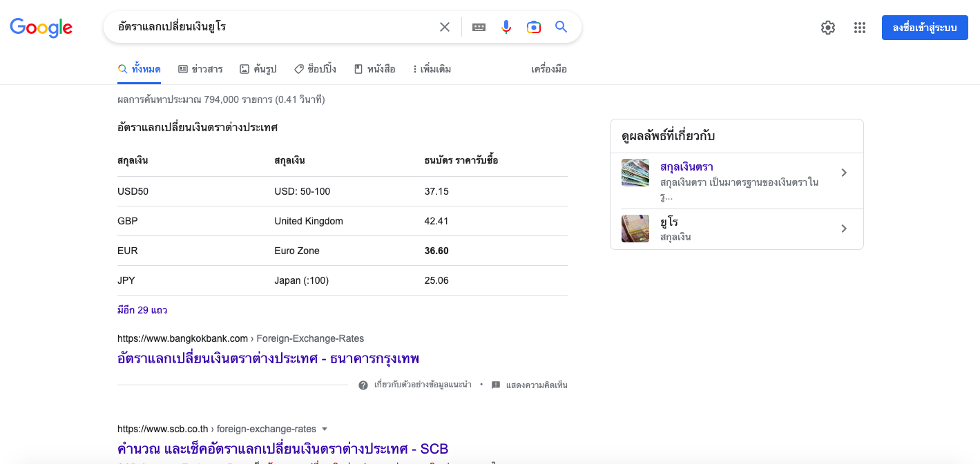Search by image with camera icon
Image resolution: width=980 pixels, height=464 pixels.
pyautogui.click(x=533, y=27)
